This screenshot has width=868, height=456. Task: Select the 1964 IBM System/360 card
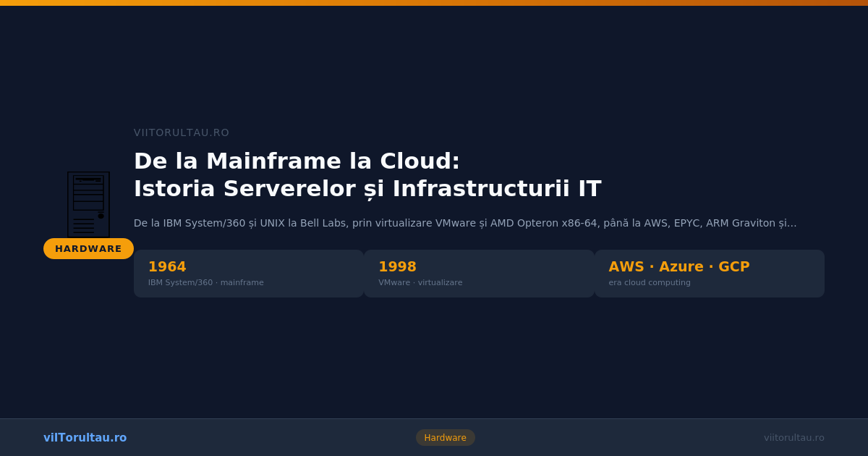[x=249, y=274]
